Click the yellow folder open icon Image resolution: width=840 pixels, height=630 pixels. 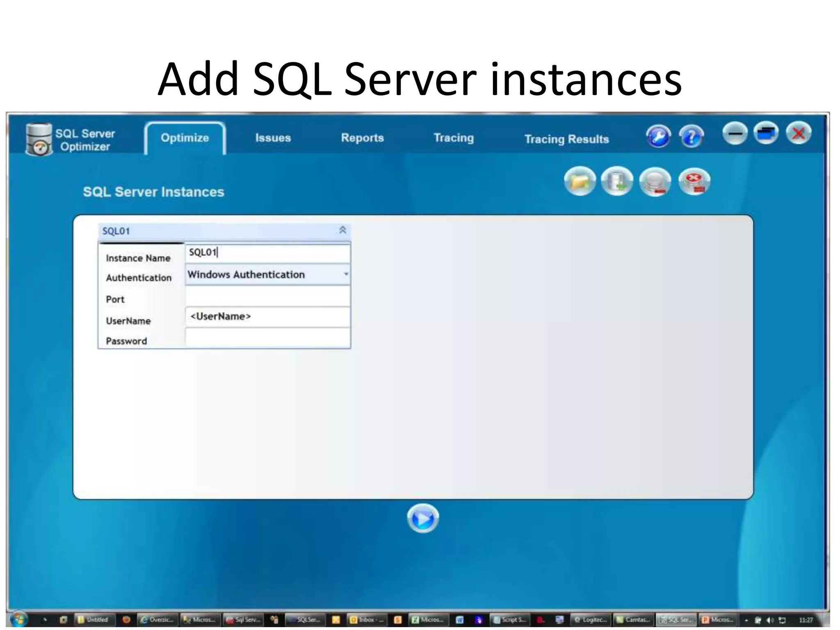click(x=580, y=181)
